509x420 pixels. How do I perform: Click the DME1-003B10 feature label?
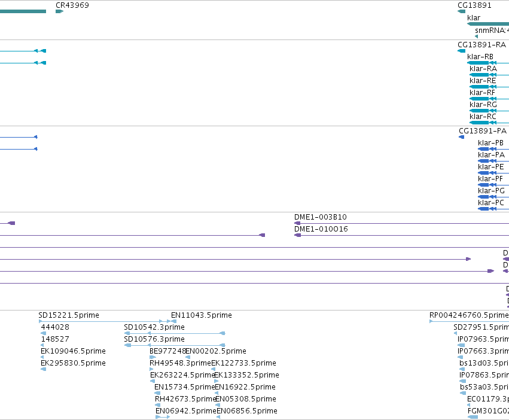click(x=321, y=217)
